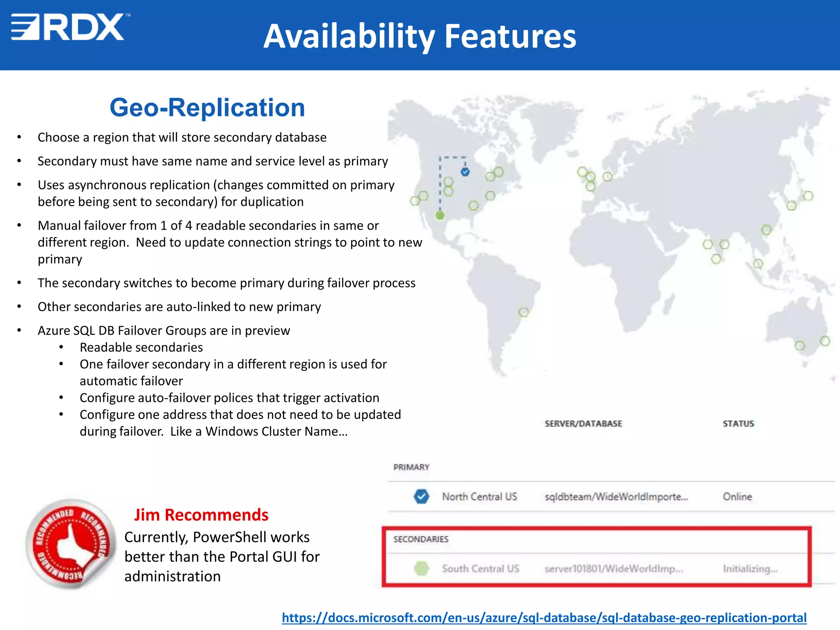Select the solid green secondary marker on the map
The height and width of the screenshot is (630, 840).
pyautogui.click(x=440, y=215)
